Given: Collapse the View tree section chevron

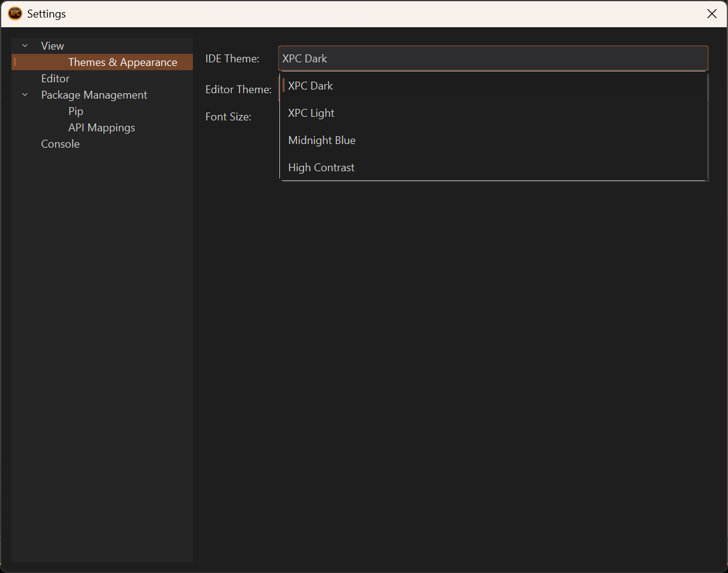Looking at the screenshot, I should (x=25, y=46).
